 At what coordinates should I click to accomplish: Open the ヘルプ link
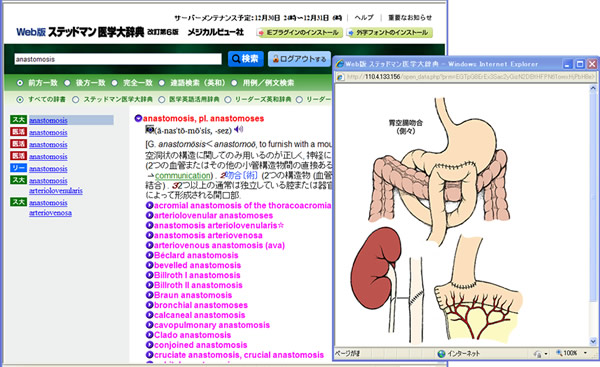(x=364, y=18)
